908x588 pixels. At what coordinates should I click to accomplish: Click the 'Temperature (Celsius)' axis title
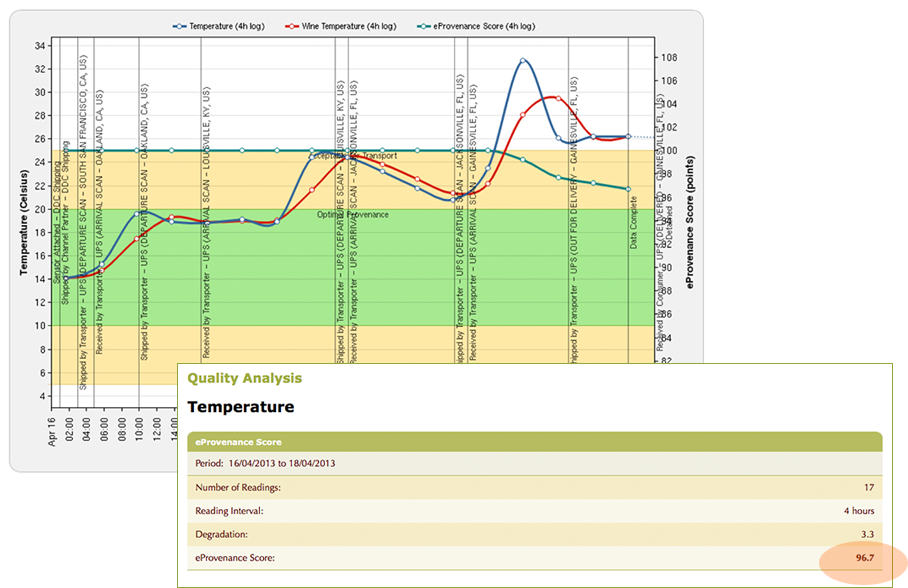point(24,222)
